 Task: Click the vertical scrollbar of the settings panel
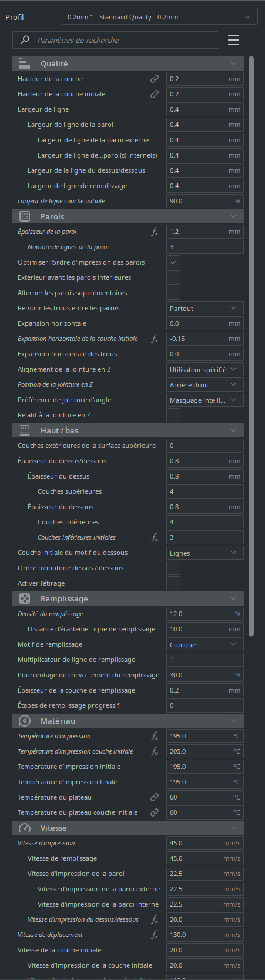point(251,347)
